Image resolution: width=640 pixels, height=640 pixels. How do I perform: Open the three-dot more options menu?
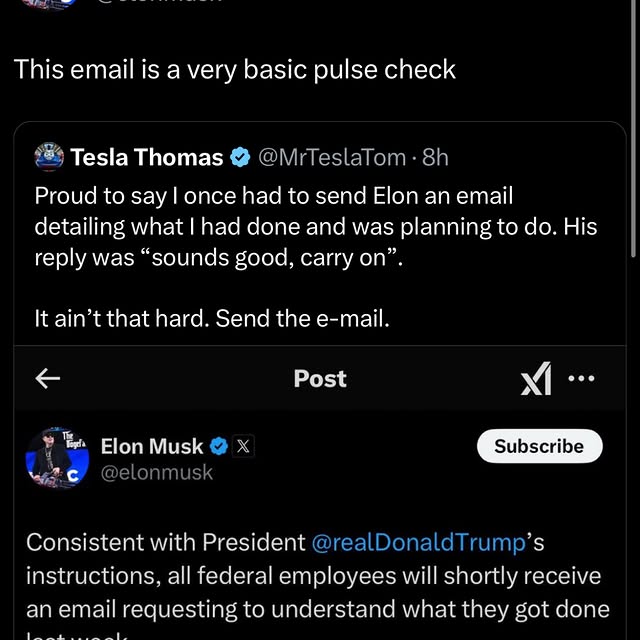581,378
